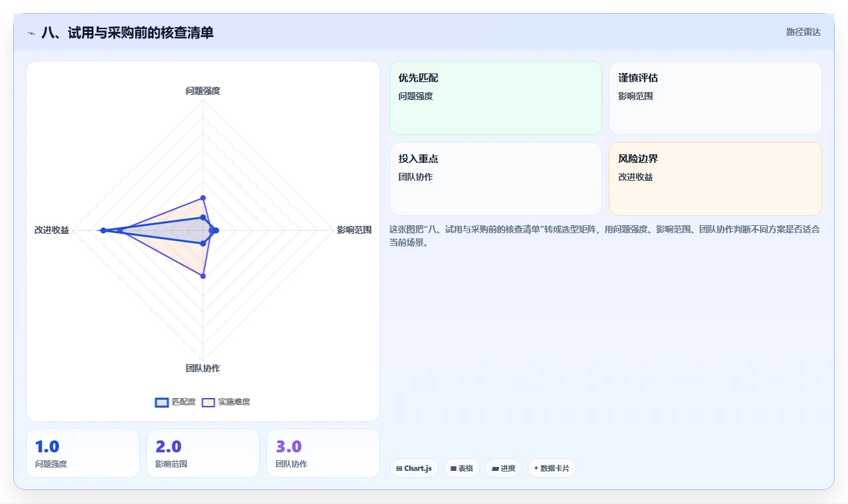Click the 匹配度 data point on 改进收益 axis
848x504 pixels.
click(x=103, y=230)
